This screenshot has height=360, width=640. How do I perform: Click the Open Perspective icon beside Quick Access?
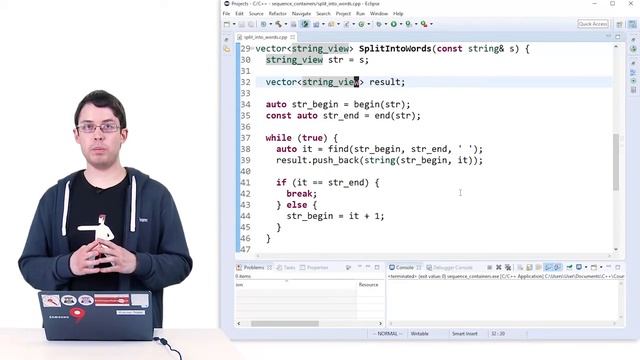click(x=619, y=24)
